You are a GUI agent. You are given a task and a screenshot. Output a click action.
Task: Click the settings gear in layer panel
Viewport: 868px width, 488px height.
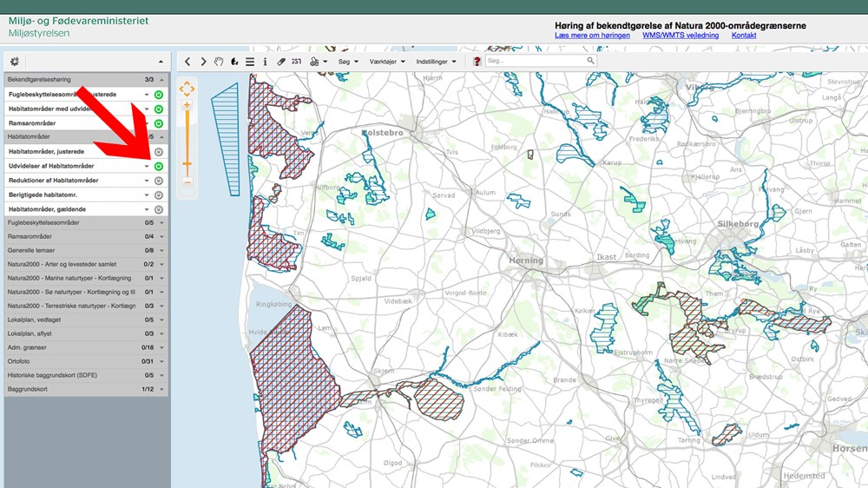point(15,62)
